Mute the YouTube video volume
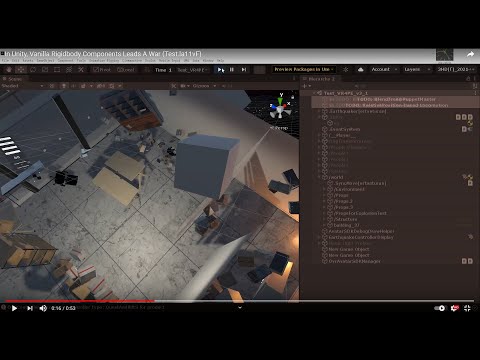The height and width of the screenshot is (360, 480). 43,308
